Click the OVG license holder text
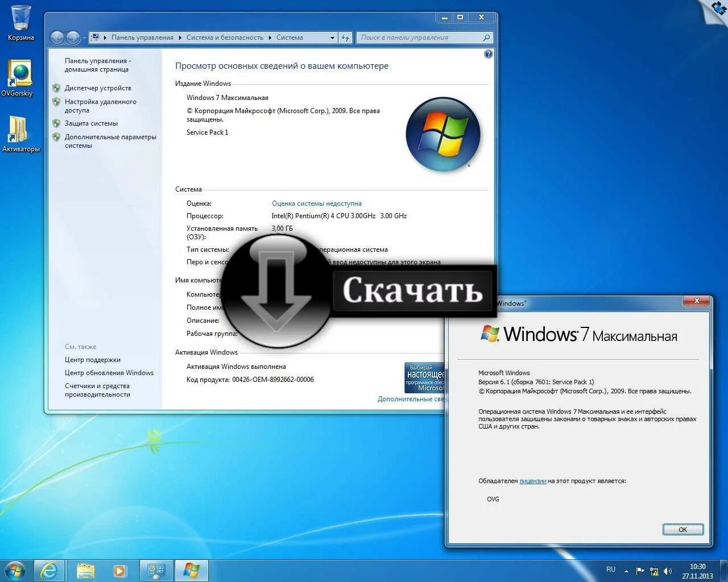Screen dimensions: 728x582 tap(493, 499)
